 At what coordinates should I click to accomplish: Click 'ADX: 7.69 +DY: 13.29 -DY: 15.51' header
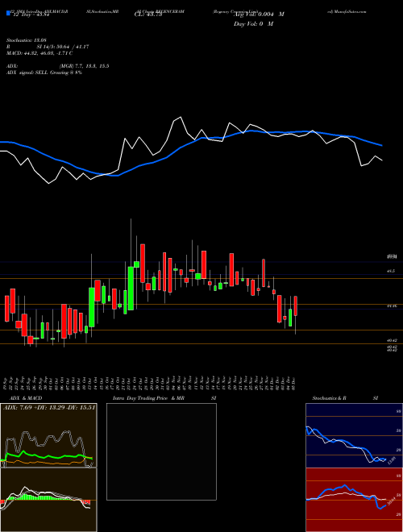(49, 407)
